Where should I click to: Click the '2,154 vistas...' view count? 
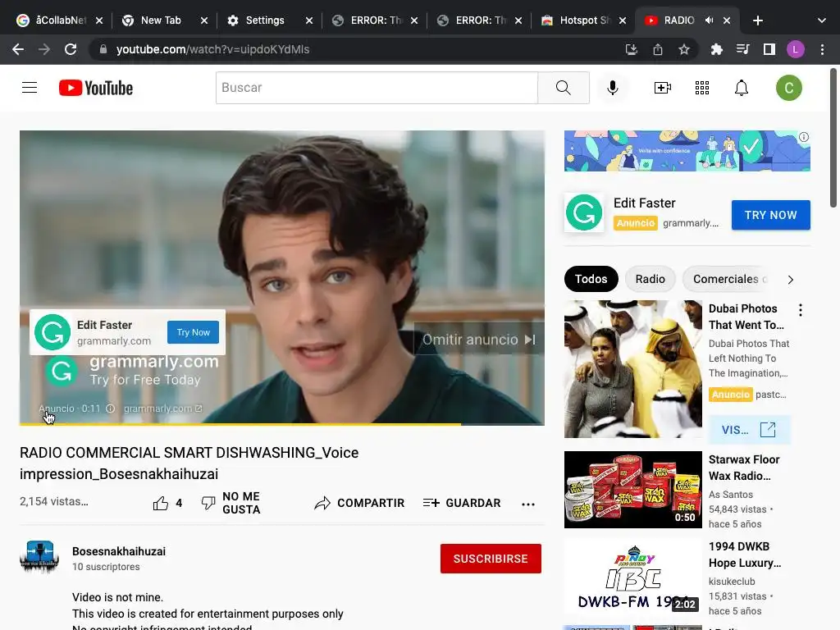tap(54, 501)
